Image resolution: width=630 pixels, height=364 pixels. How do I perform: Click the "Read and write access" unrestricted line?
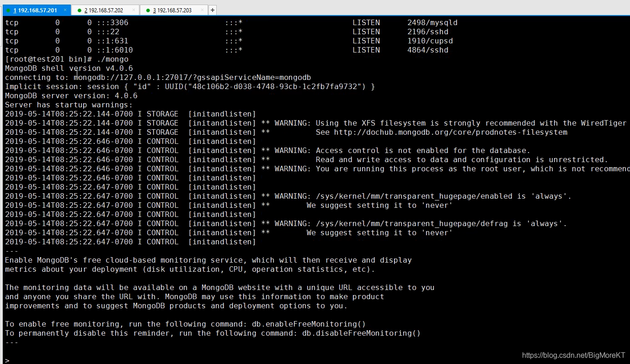tap(462, 159)
